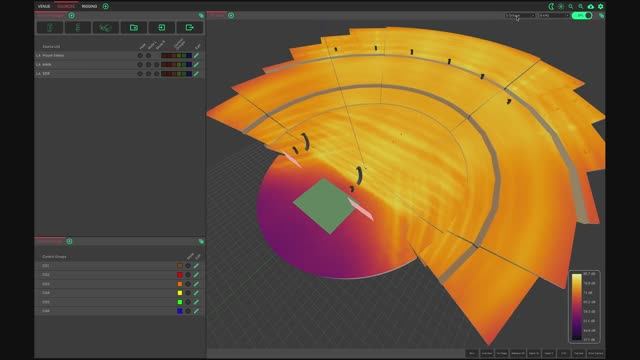
Task: Toggle the second circle in the top source row
Action: [x=149, y=55]
